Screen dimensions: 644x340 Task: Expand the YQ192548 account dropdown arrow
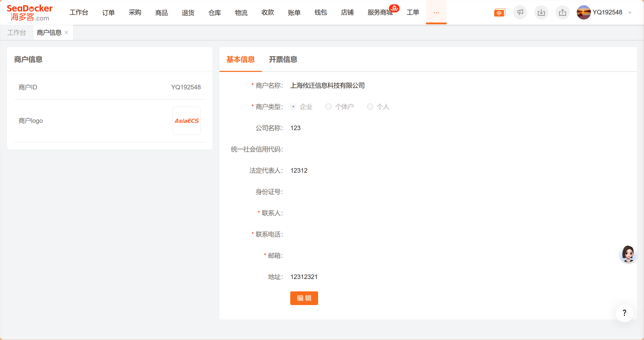[630, 13]
